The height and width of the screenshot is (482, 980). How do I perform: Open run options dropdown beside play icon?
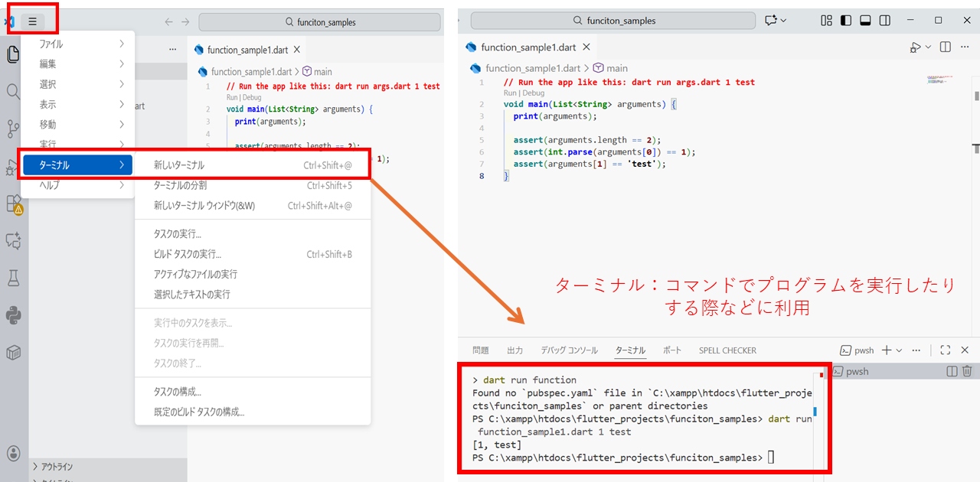[x=929, y=47]
